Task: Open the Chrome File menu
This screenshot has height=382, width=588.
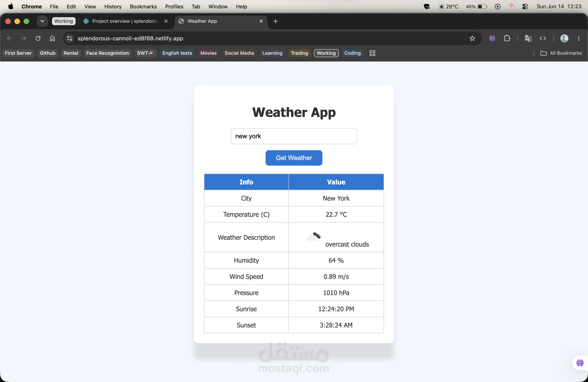Action: pyautogui.click(x=54, y=6)
